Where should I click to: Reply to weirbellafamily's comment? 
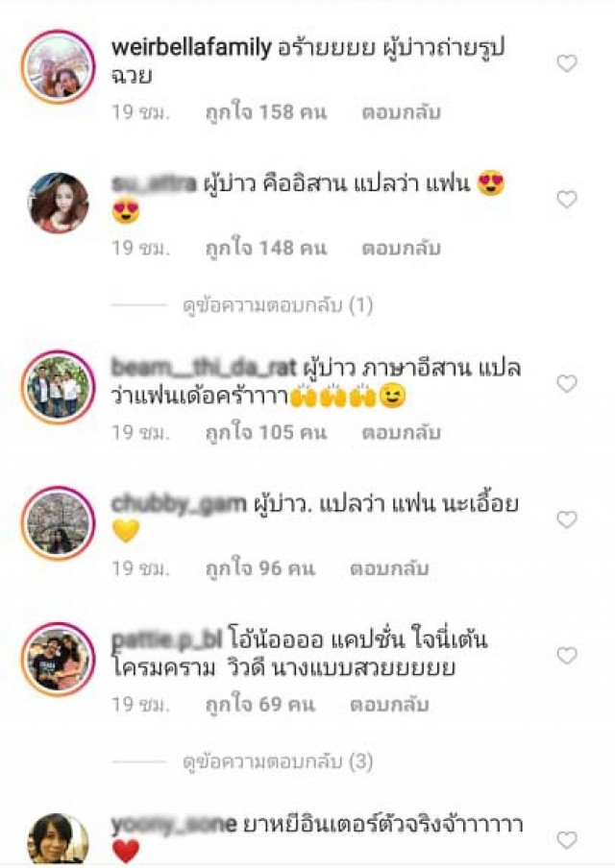tap(401, 112)
